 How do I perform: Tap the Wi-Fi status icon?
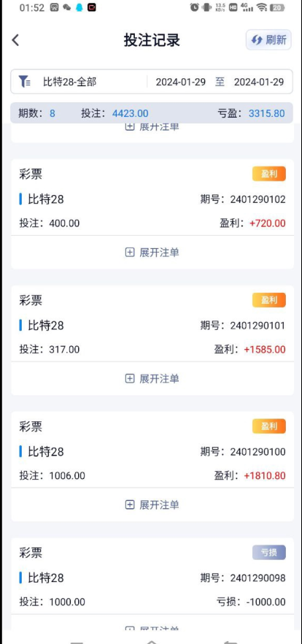click(x=261, y=7)
